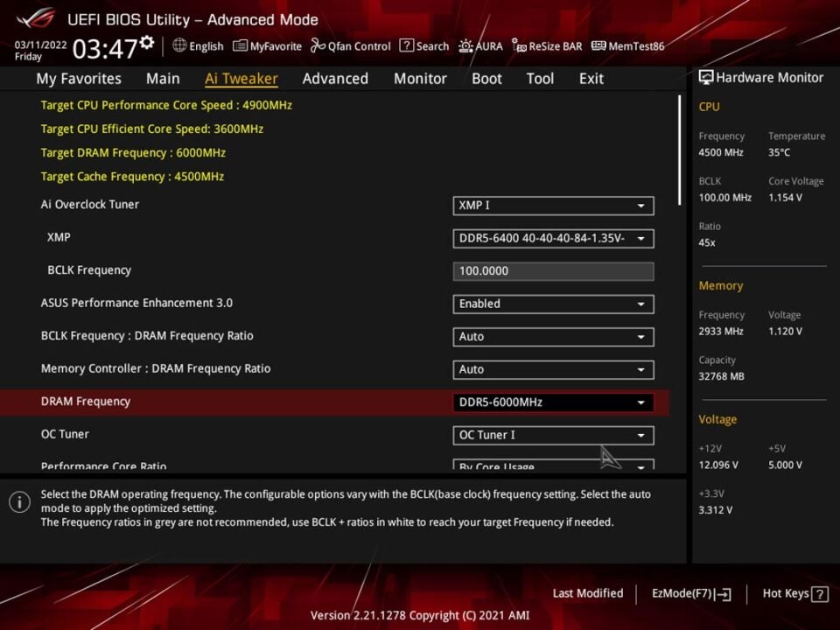Screen dimensions: 840x630
Task: Click CPU Temperature 35°C value
Action: [779, 152]
